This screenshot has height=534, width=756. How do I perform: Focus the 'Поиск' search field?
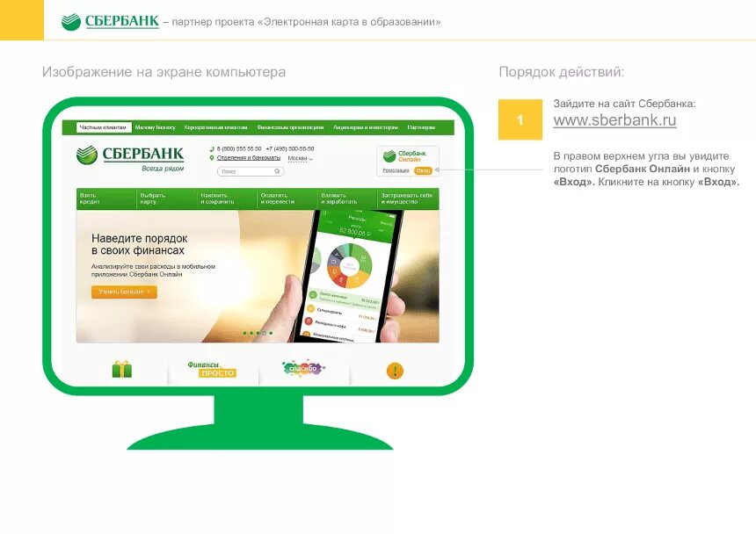(x=251, y=171)
